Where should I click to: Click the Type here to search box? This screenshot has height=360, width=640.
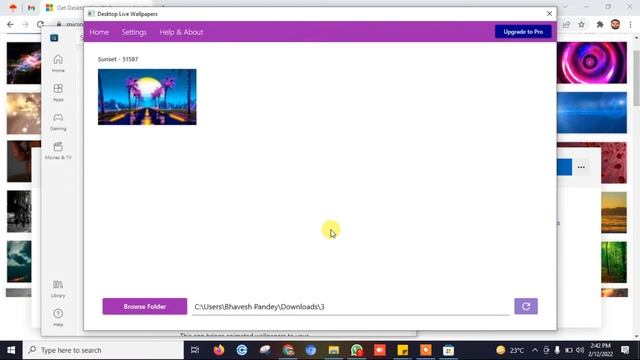click(x=103, y=350)
